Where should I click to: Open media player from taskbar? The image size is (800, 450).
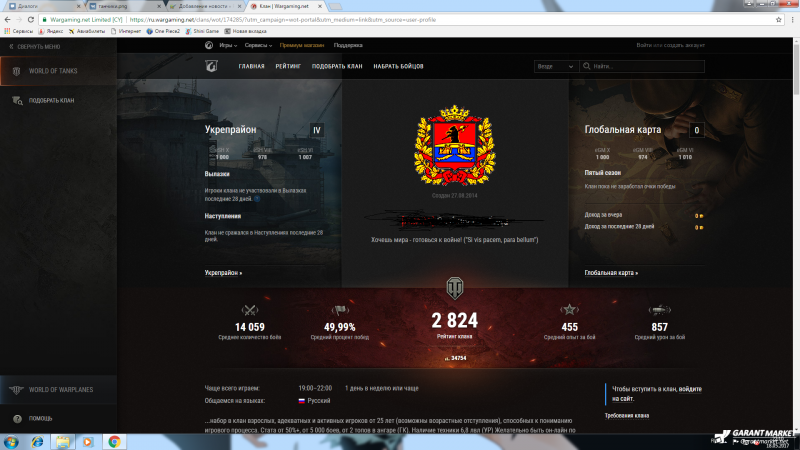coord(88,442)
